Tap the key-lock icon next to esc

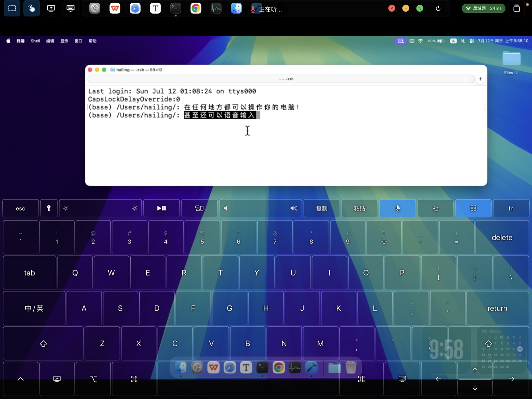pos(49,208)
